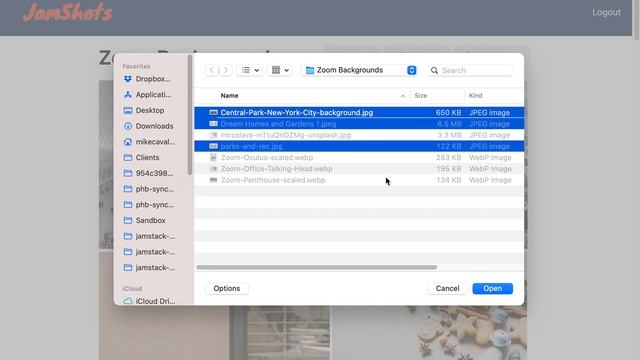640x360 pixels.
Task: Click the 283 KB size cell
Action: click(x=448, y=158)
